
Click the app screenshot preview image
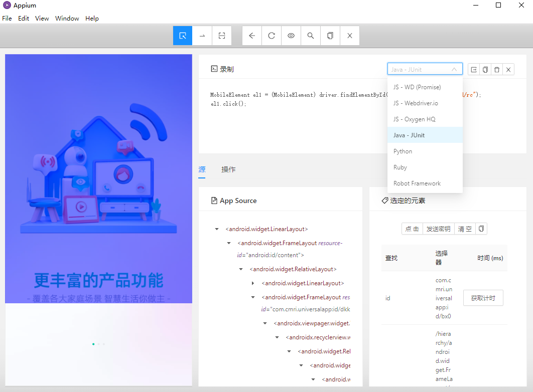point(98,220)
